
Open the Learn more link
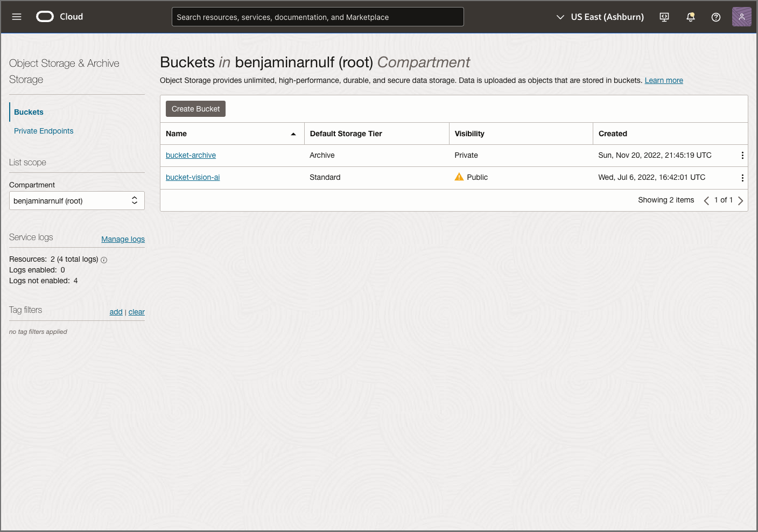(x=663, y=80)
